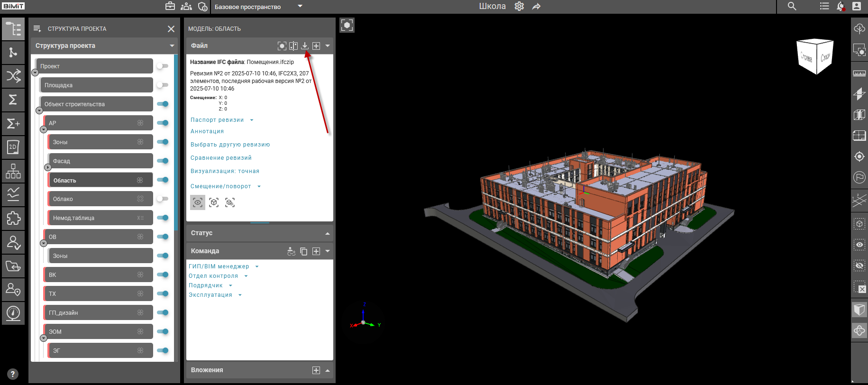
Task: Select the Немод.таблица tree item
Action: [x=95, y=218]
